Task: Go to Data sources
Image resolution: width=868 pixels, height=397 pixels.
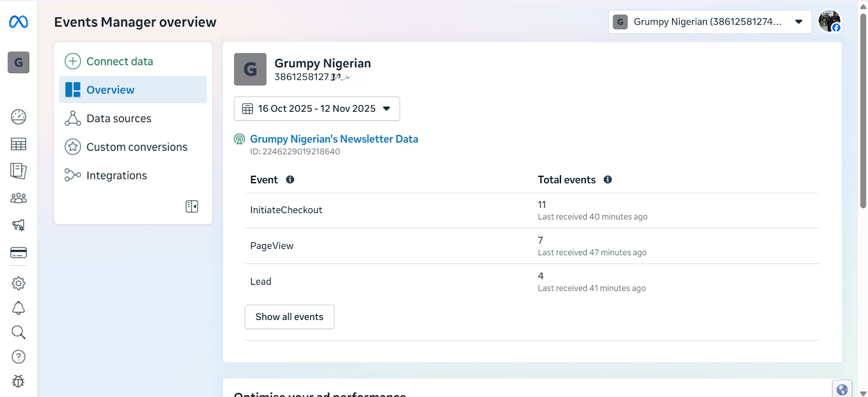Action: pyautogui.click(x=133, y=118)
